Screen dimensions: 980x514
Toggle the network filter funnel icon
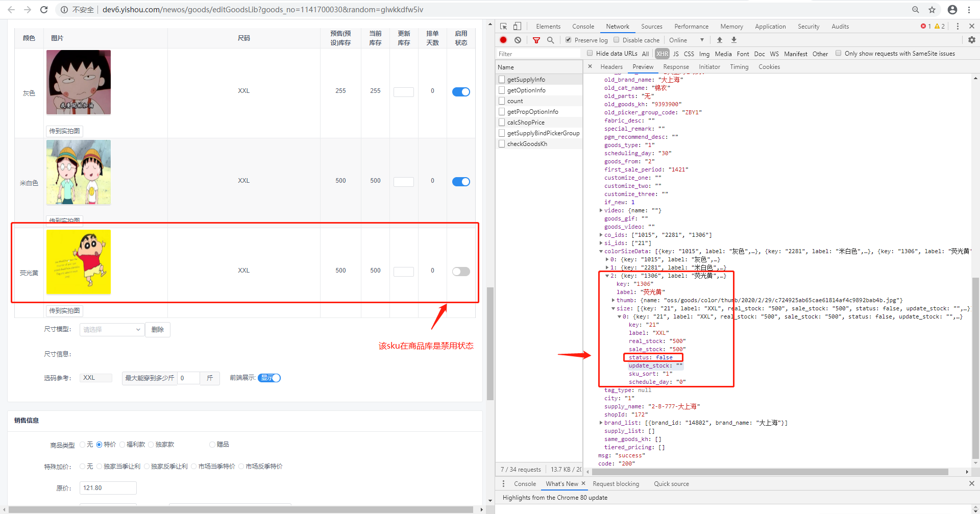(x=536, y=40)
